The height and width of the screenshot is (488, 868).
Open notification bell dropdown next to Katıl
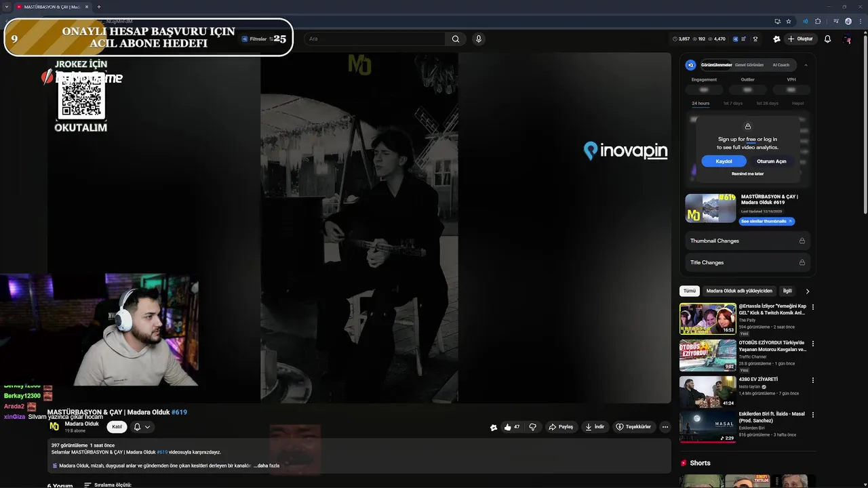click(142, 427)
